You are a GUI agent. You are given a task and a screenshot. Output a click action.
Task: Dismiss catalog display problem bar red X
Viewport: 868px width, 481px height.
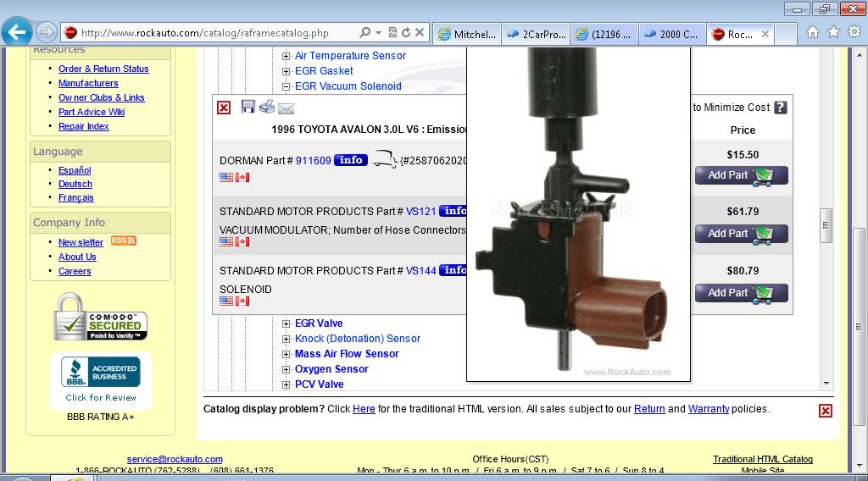point(826,410)
